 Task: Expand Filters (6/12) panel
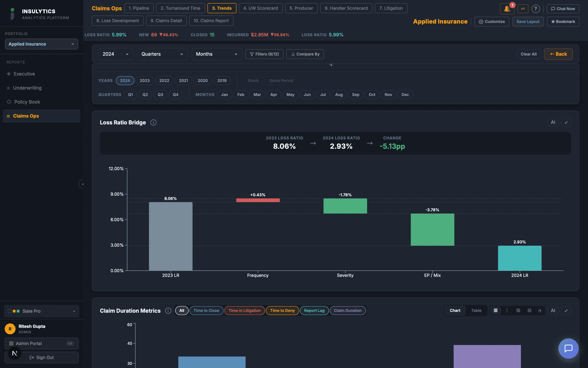point(264,54)
